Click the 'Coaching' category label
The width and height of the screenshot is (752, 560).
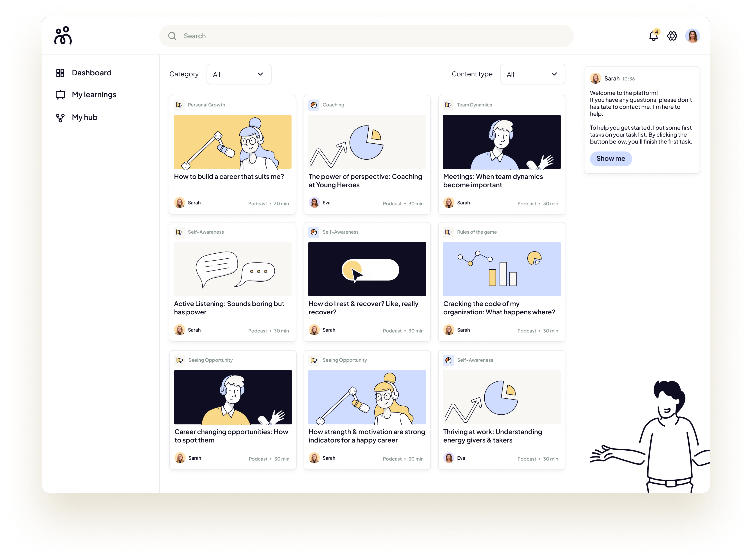coord(333,105)
